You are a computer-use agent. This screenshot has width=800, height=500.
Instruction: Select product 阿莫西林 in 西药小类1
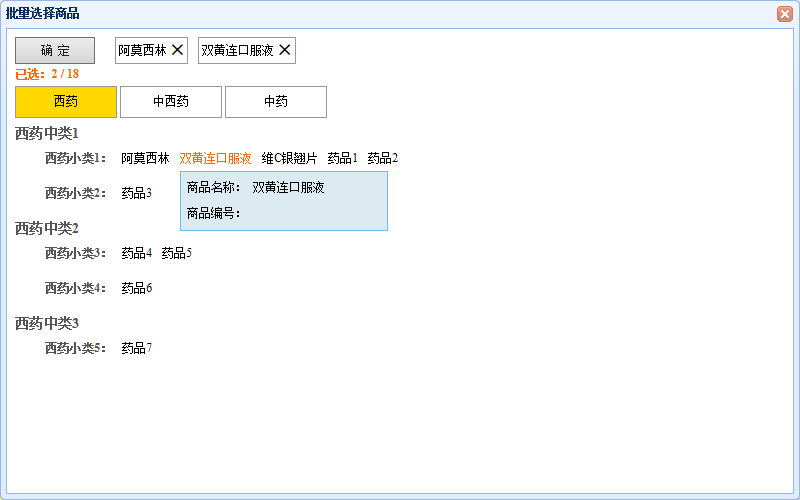pos(145,158)
